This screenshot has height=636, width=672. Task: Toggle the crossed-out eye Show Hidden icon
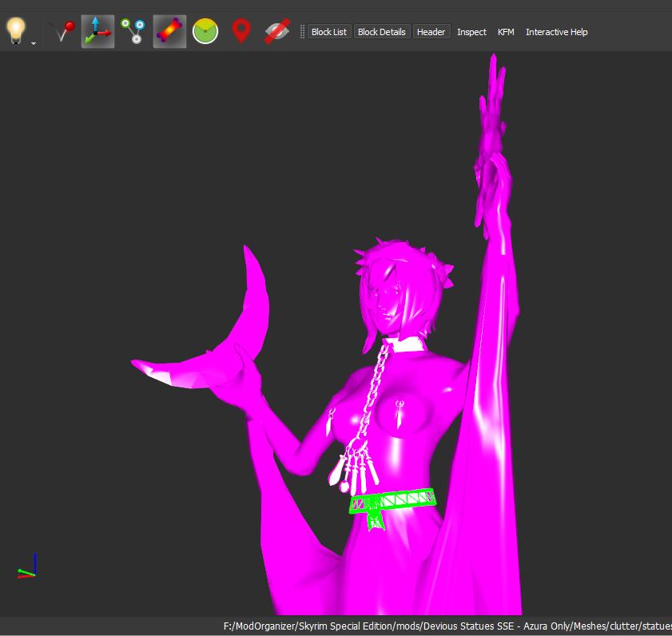277,31
